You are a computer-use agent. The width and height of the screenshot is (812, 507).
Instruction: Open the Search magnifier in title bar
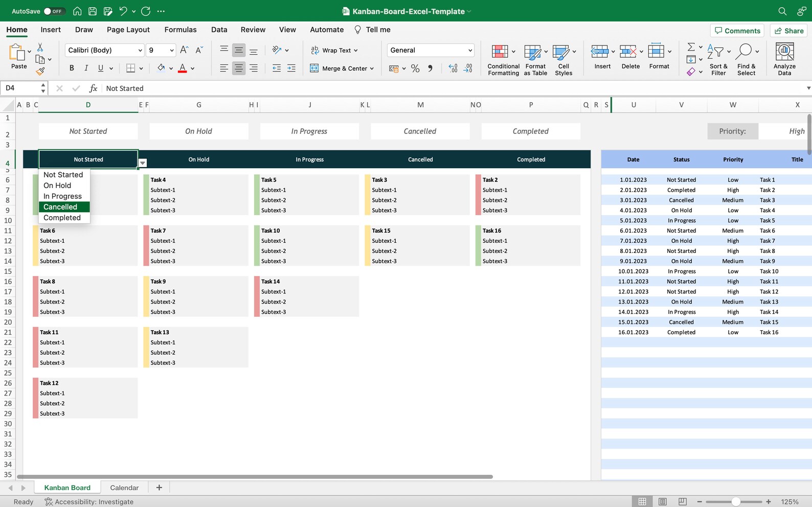(782, 11)
